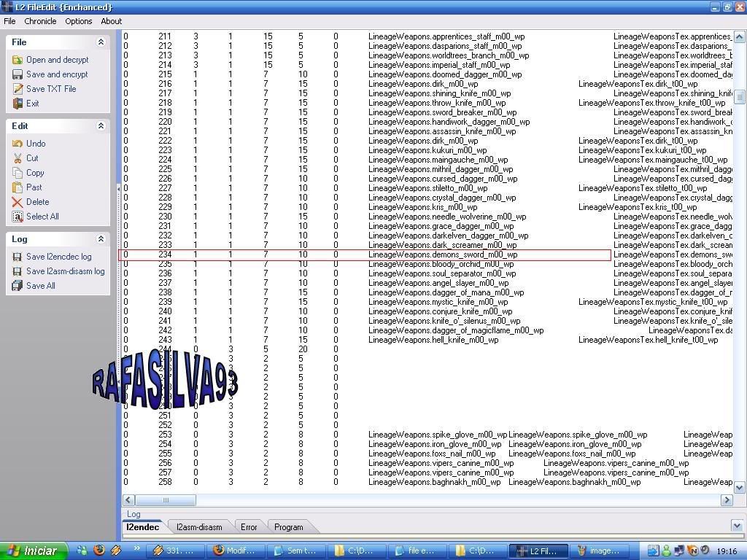This screenshot has width=747, height=560.
Task: Click the Undo arrow icon
Action: pos(18,144)
